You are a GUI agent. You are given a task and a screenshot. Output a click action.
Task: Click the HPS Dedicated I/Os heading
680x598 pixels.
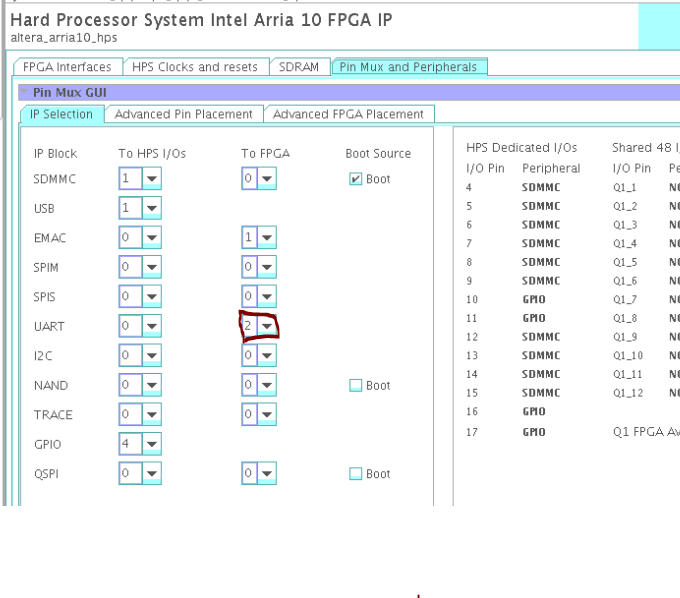coord(522,148)
